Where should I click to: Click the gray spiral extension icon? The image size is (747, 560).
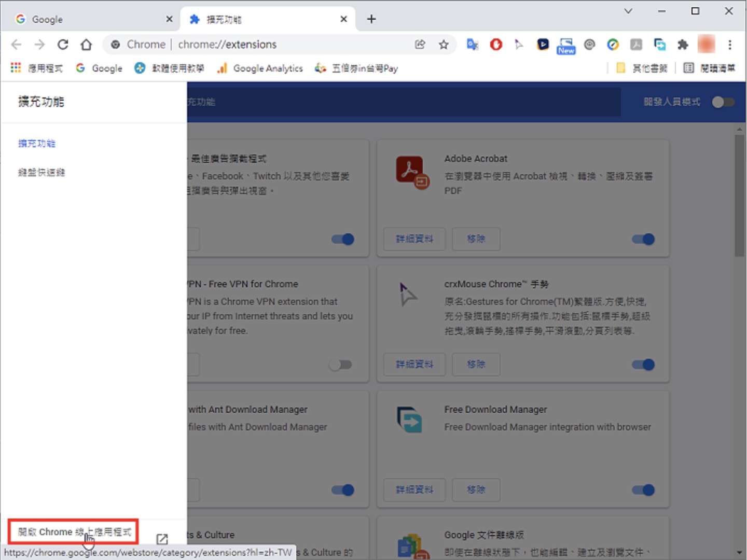[x=589, y=45]
